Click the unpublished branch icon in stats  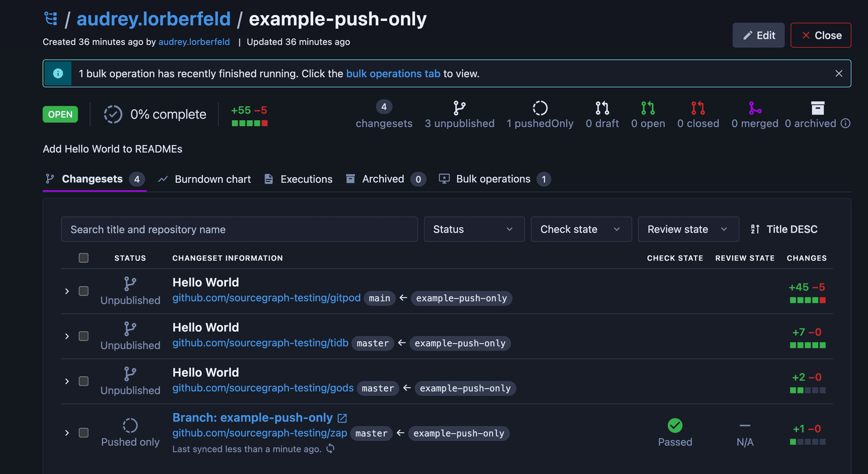point(459,108)
